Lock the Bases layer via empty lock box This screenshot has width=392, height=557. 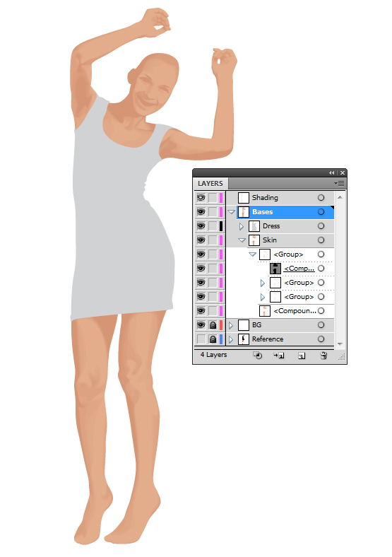[x=213, y=212]
